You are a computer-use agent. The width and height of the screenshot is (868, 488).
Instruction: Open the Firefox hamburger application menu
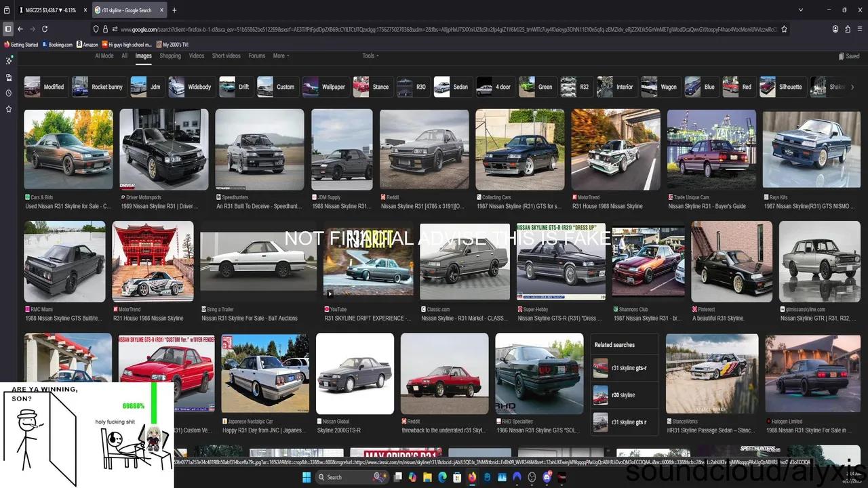point(860,29)
